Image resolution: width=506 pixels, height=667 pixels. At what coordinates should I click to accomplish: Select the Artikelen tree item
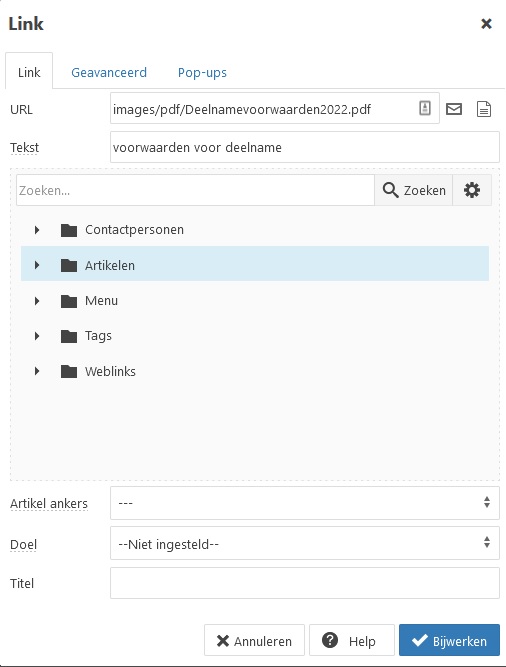click(x=255, y=263)
